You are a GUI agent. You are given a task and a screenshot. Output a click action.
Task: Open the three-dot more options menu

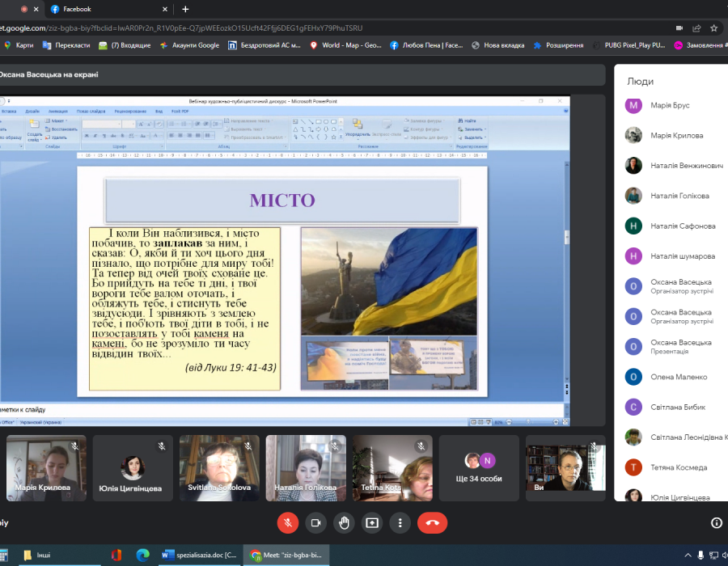click(x=400, y=522)
